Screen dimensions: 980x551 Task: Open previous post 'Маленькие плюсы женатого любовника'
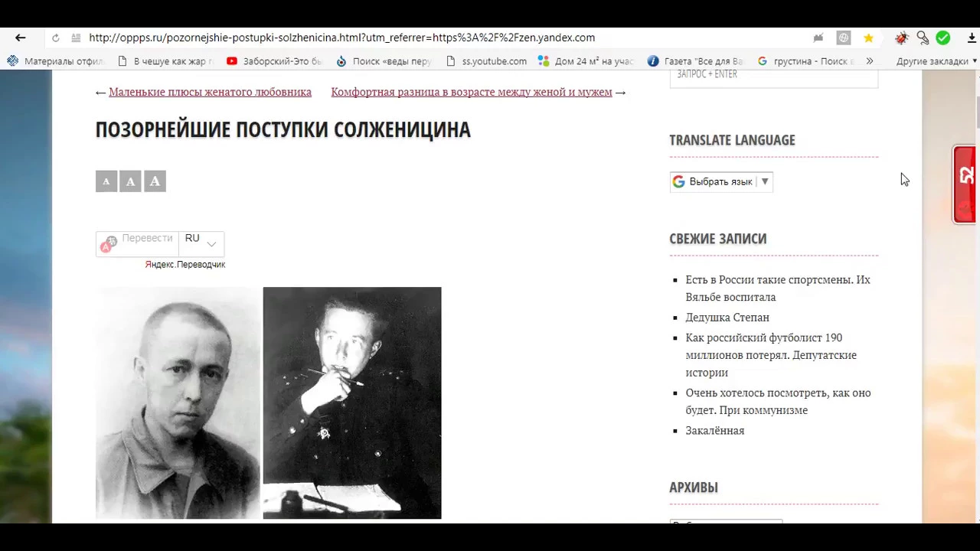210,92
